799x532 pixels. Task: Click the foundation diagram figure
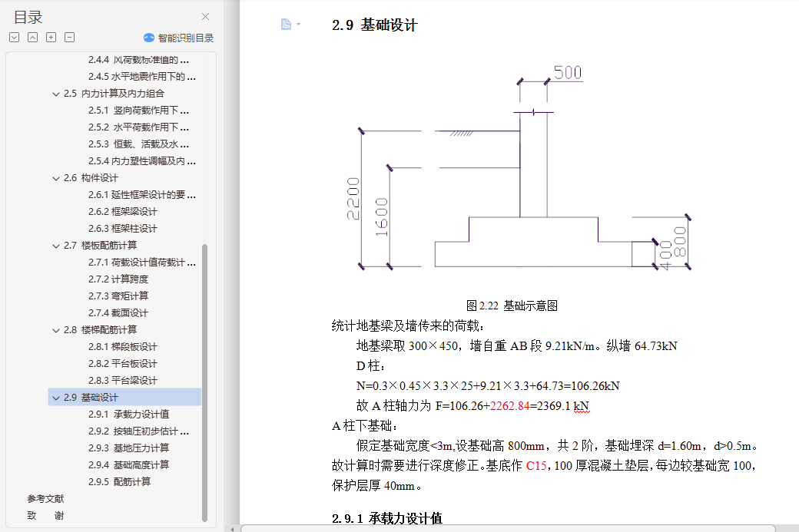[x=518, y=170]
